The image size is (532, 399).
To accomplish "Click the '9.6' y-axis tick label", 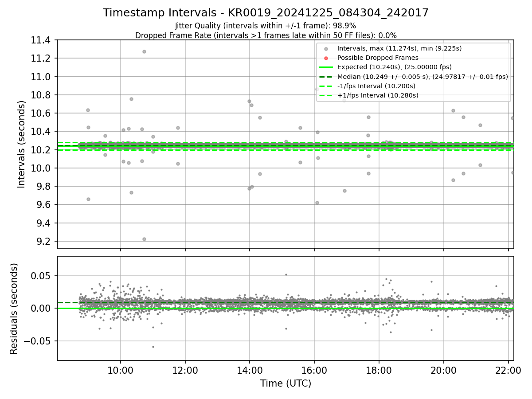I will 44,205.
